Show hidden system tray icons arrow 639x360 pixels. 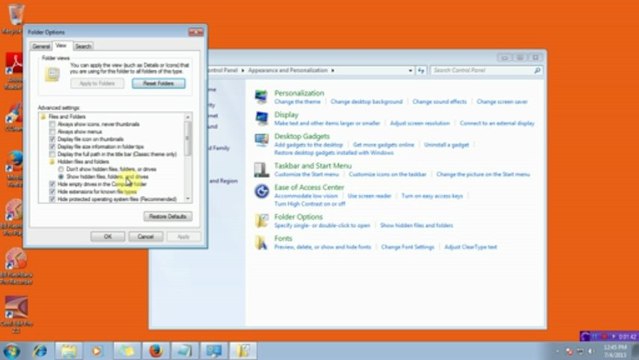pos(557,351)
